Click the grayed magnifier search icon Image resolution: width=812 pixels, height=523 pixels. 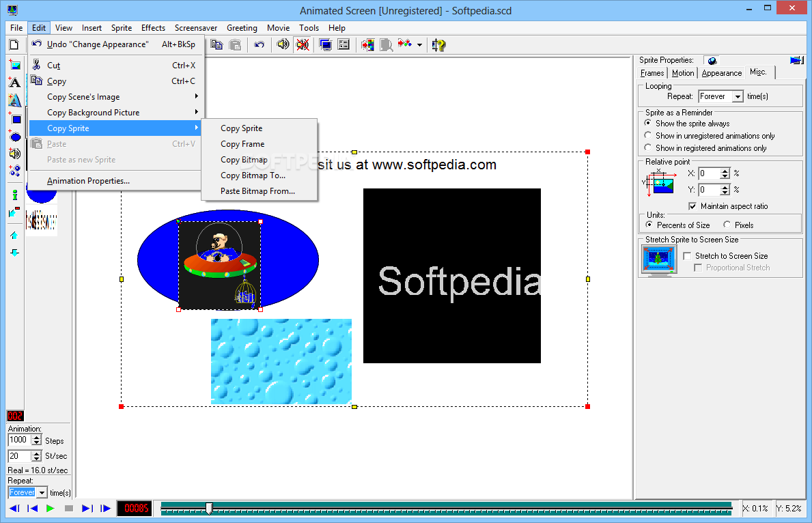point(387,45)
